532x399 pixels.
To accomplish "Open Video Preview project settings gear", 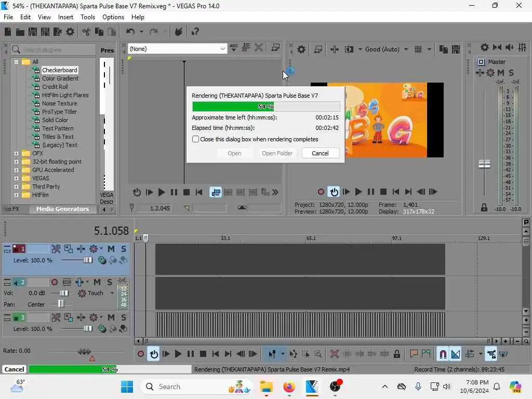I will click(301, 49).
